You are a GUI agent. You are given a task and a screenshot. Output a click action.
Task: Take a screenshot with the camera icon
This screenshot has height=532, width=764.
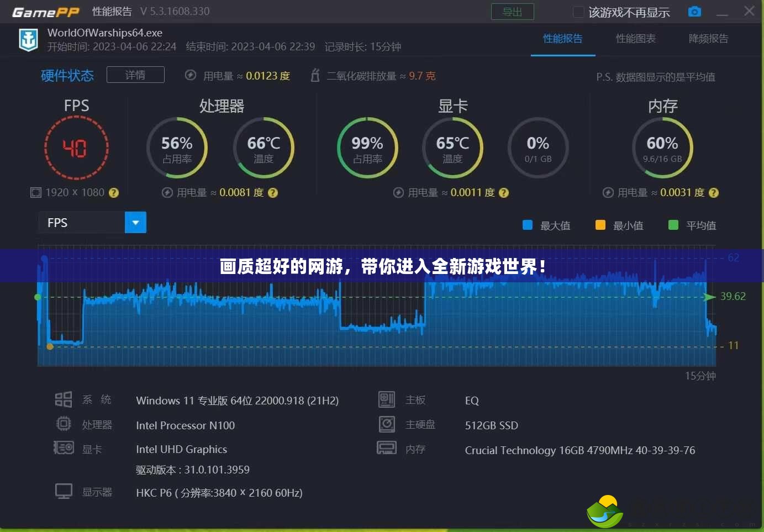694,12
